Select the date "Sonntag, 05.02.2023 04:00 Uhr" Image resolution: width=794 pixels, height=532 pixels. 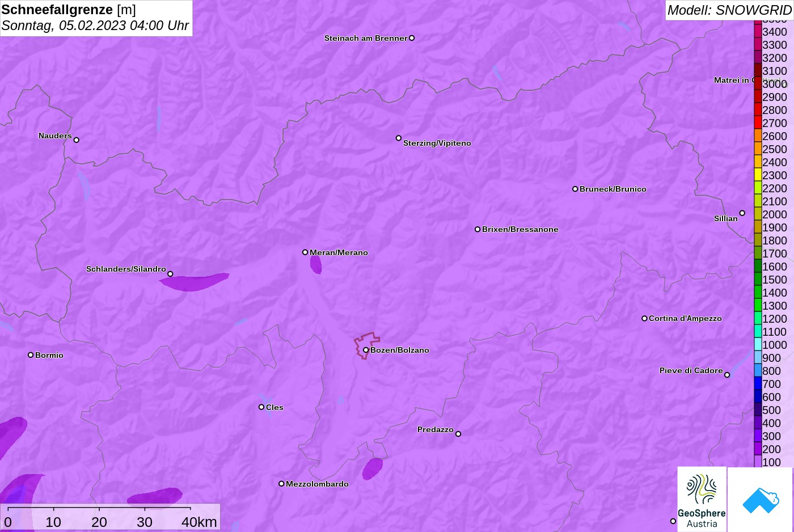pos(95,26)
